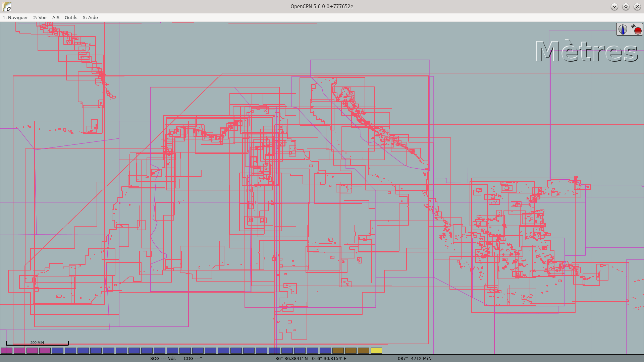644x362 pixels.
Task: Open the AIS menu
Action: coord(56,17)
